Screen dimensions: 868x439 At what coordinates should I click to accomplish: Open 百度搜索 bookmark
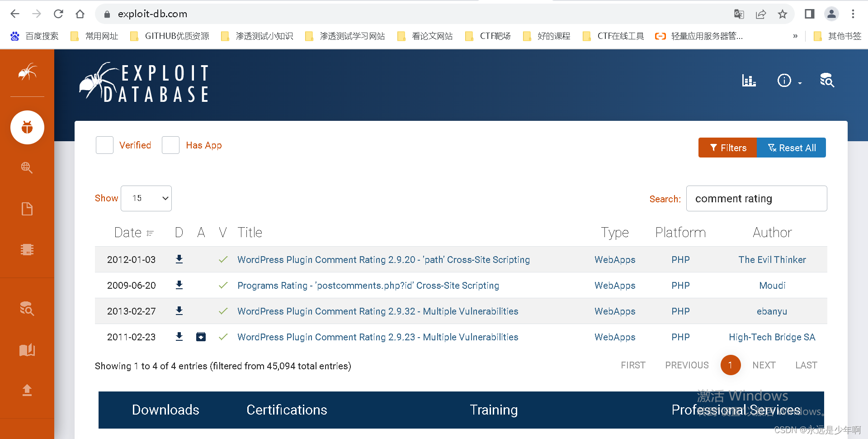(34, 36)
